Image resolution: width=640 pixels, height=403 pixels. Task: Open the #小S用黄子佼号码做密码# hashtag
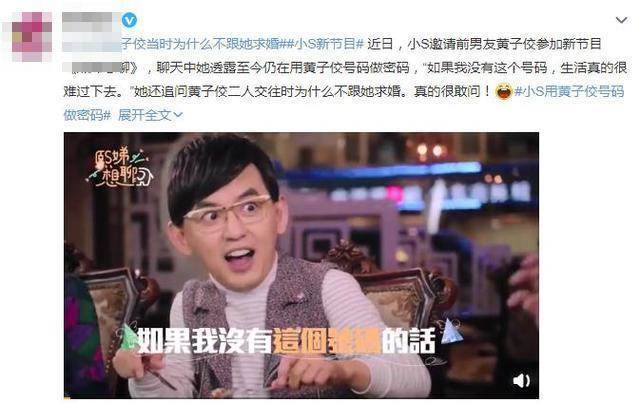tap(569, 91)
